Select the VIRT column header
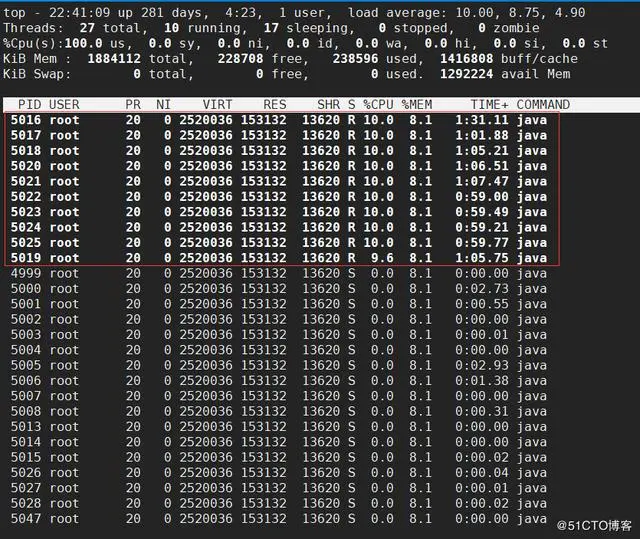 [x=217, y=104]
